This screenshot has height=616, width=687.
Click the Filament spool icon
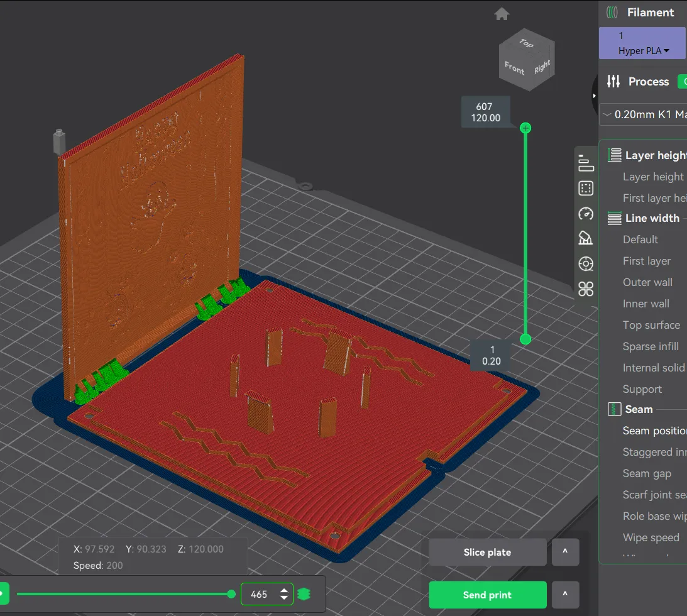click(x=612, y=13)
